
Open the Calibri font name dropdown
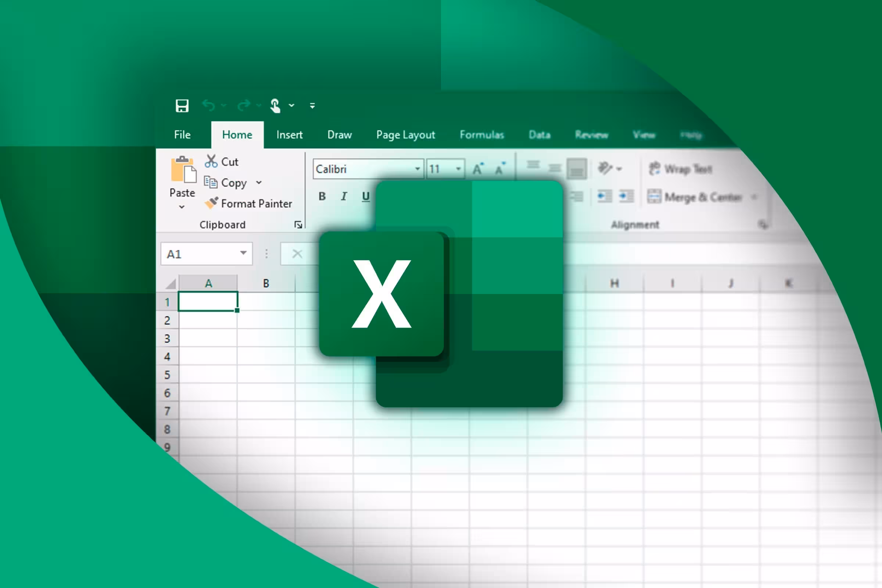(x=417, y=169)
